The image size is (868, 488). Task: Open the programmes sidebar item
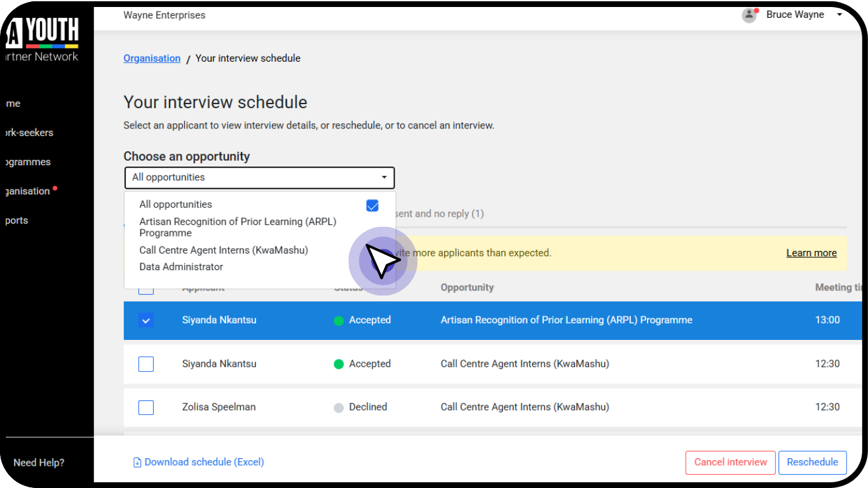click(27, 162)
